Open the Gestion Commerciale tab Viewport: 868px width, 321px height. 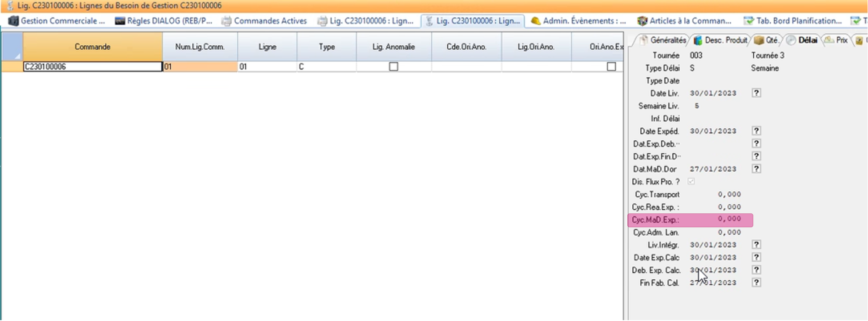click(x=57, y=21)
